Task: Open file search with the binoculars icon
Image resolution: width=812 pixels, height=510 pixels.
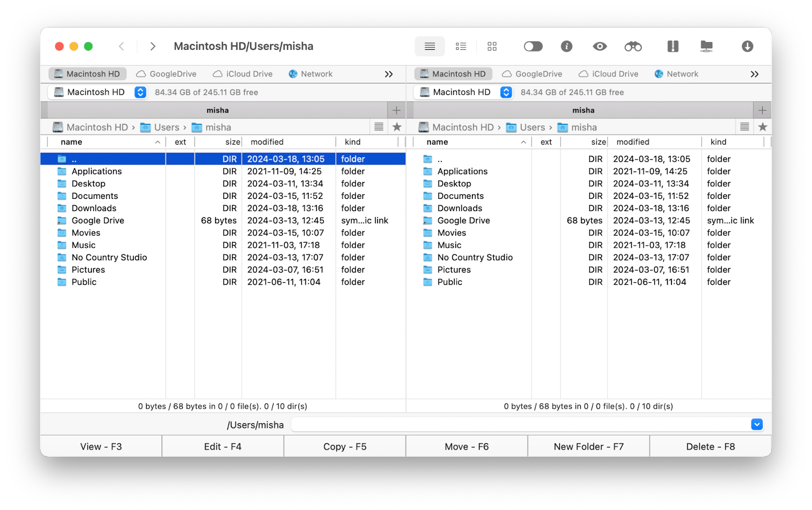Action: [633, 47]
